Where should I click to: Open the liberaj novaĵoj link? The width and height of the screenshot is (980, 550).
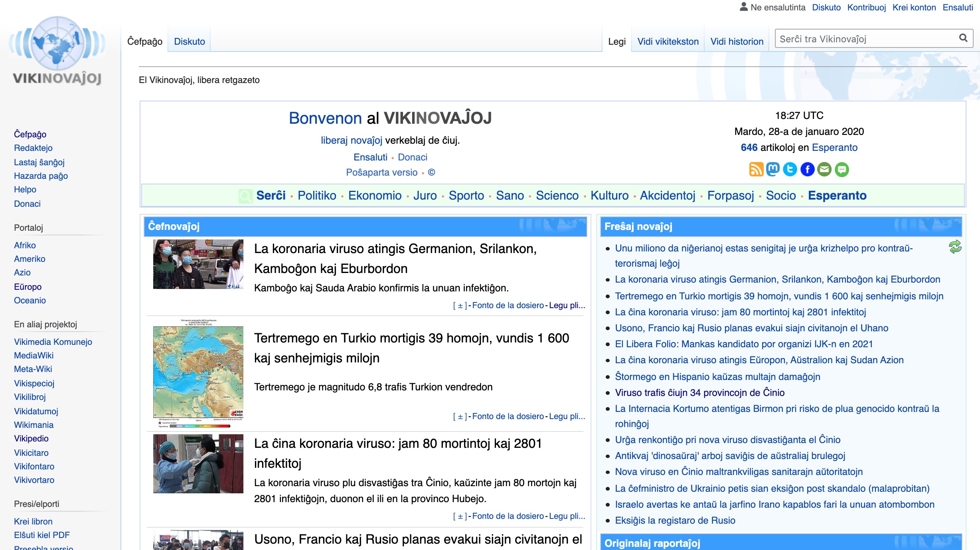tap(352, 140)
